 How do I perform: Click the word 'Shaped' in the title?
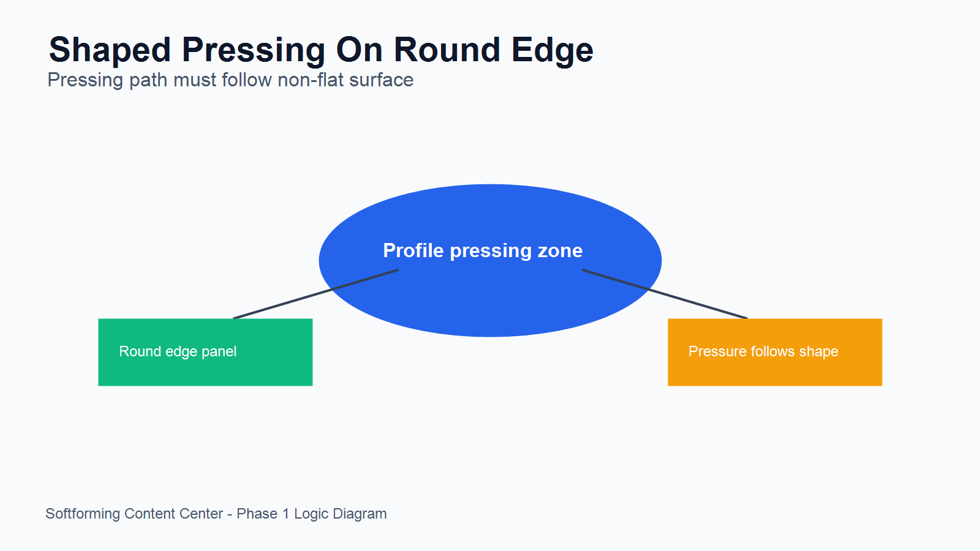pos(110,50)
